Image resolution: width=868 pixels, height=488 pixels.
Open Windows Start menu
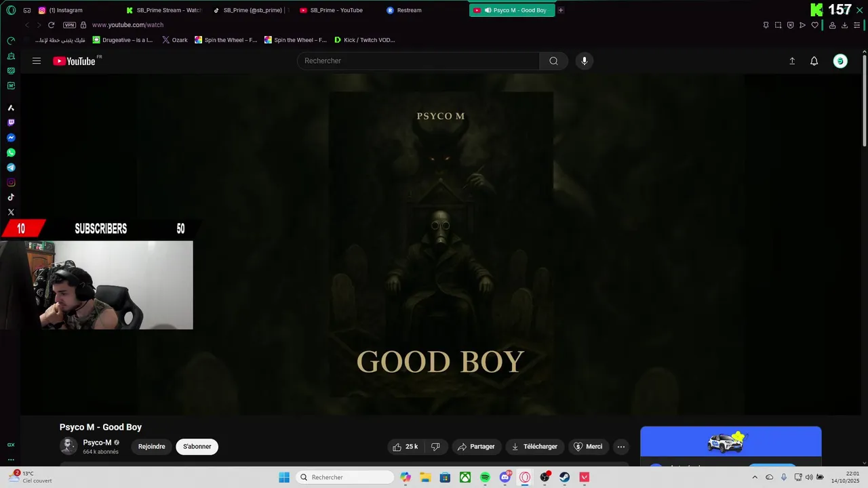tap(284, 477)
